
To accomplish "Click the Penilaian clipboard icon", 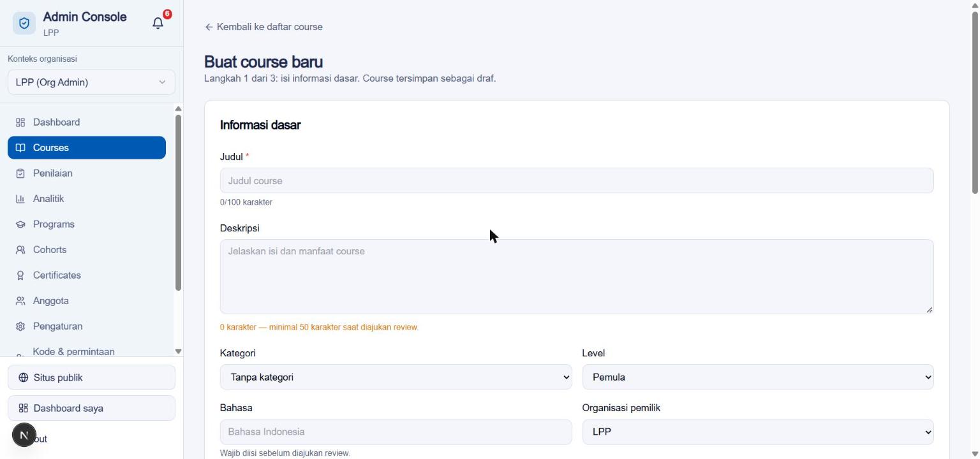I will point(20,173).
